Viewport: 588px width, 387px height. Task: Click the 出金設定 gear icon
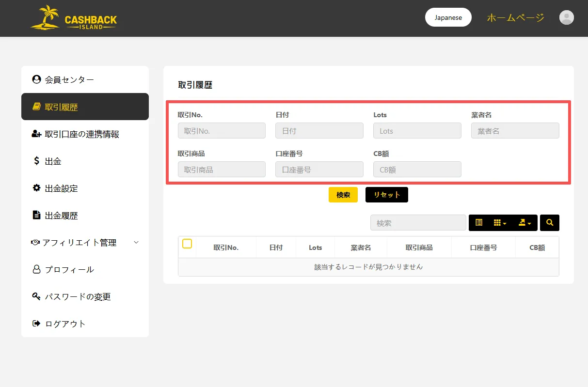[36, 188]
